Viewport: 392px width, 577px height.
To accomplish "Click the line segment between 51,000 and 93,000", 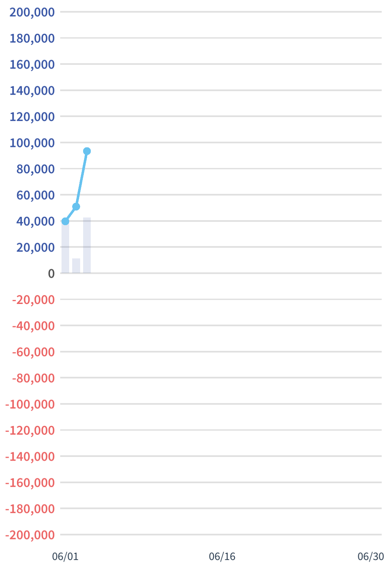I will 81,179.
